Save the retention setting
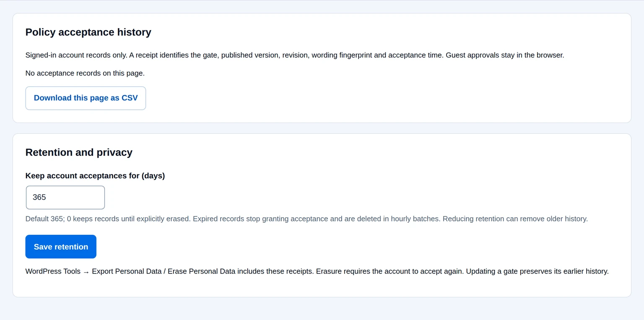 [61, 247]
